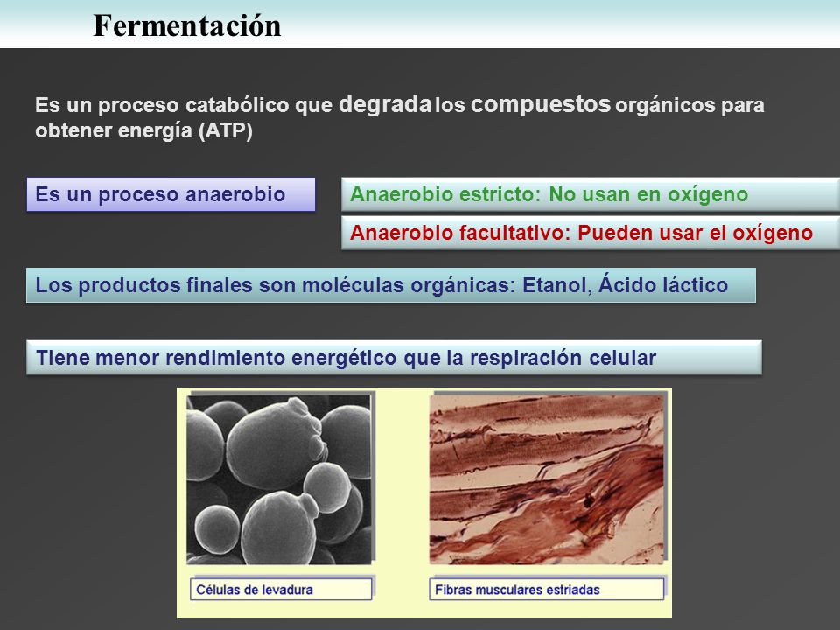
Task: Select the 'Los productos finales son moléculas orgánicas' box
Action: (391, 285)
